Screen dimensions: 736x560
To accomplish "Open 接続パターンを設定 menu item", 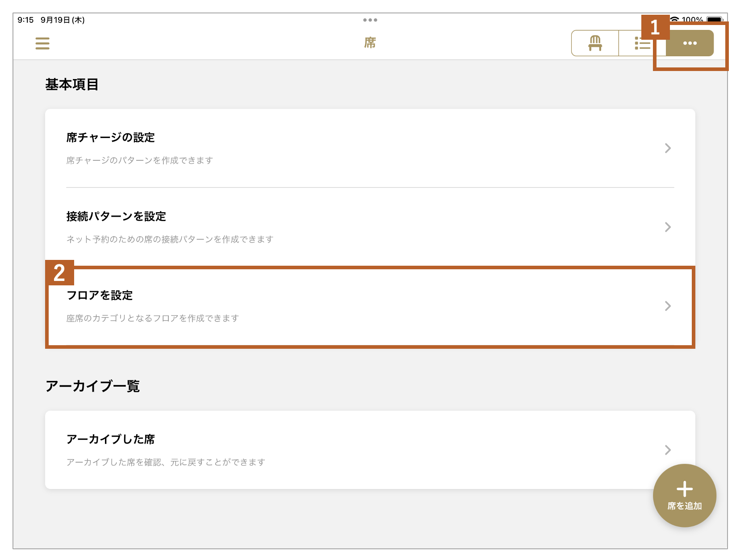I will tap(116, 217).
